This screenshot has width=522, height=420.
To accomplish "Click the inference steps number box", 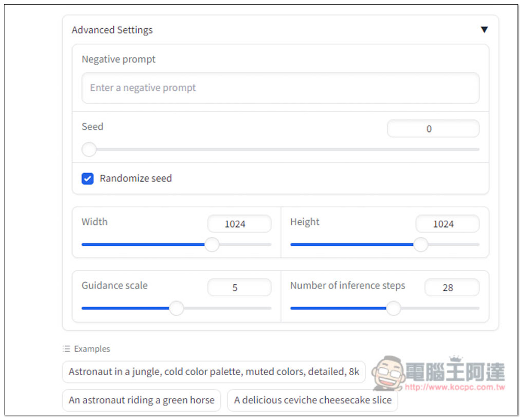I will [452, 287].
